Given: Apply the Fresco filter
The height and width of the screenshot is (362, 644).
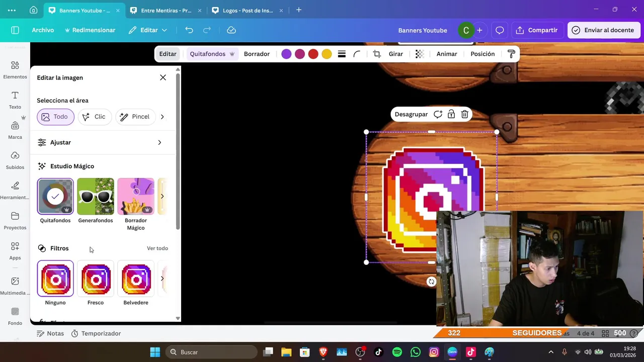Looking at the screenshot, I should (96, 279).
